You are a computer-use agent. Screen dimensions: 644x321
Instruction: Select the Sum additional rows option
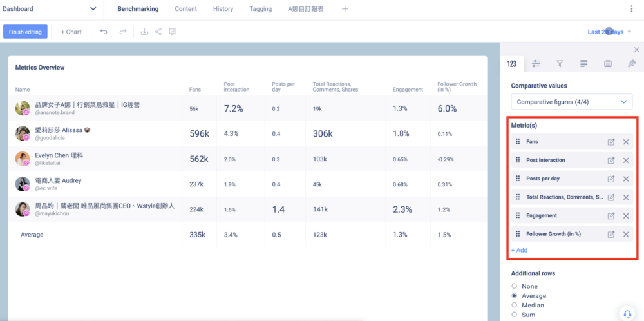[514, 315]
